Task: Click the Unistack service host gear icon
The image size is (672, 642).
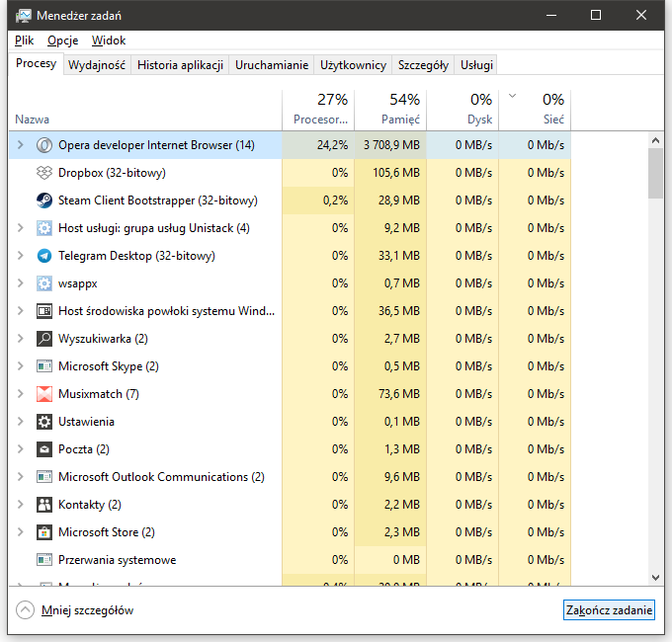Action: tap(44, 228)
